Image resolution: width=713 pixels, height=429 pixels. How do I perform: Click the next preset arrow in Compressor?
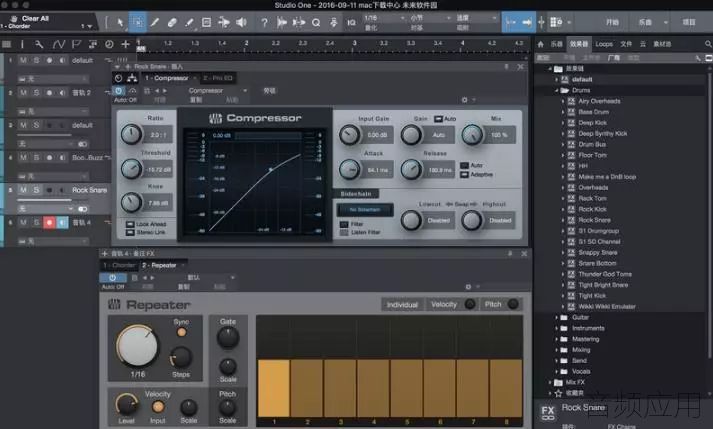pos(165,91)
